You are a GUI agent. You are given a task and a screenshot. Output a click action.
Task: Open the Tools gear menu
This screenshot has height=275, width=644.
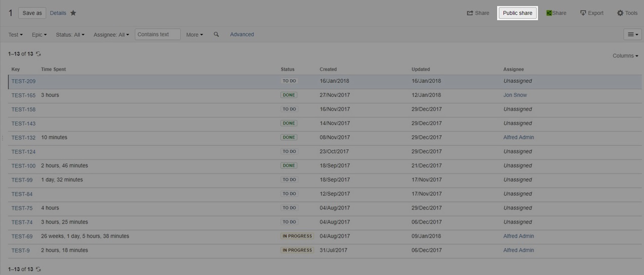tap(627, 13)
